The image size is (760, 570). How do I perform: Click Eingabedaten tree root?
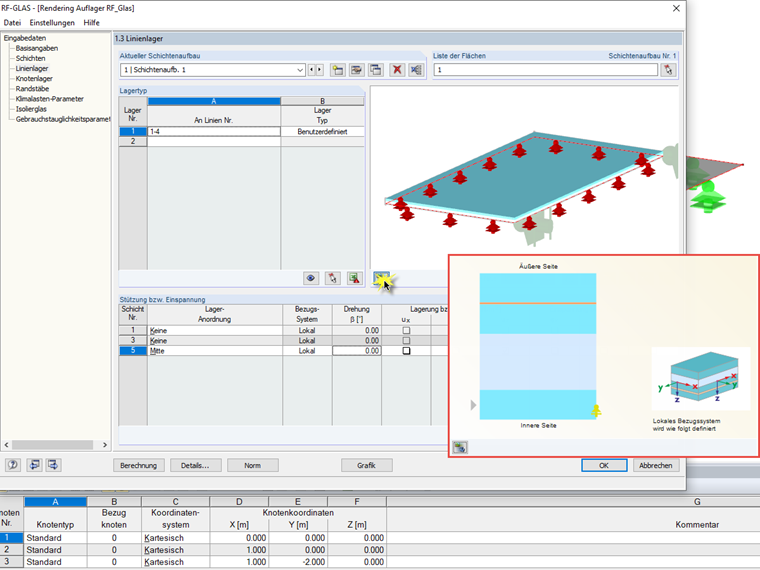[x=25, y=38]
